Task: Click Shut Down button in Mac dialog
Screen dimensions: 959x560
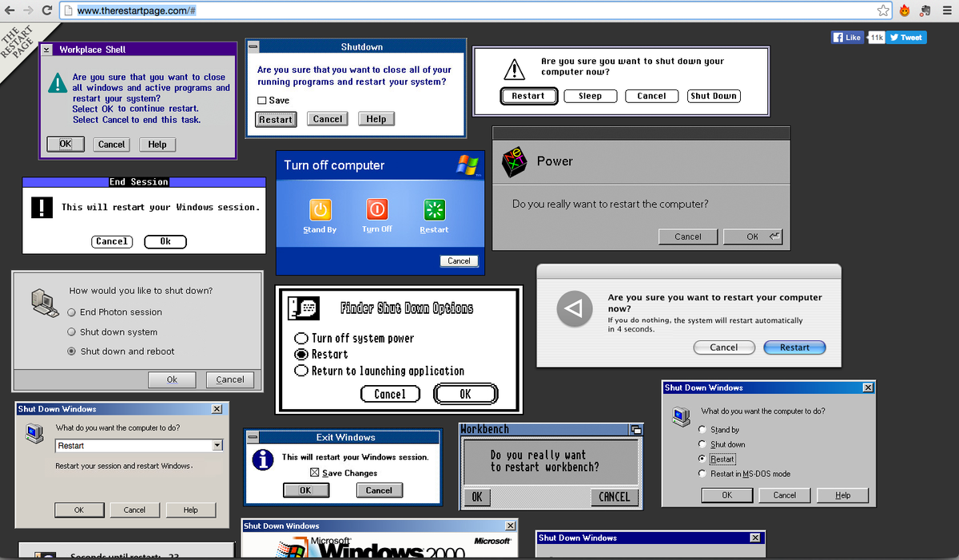Action: (714, 96)
